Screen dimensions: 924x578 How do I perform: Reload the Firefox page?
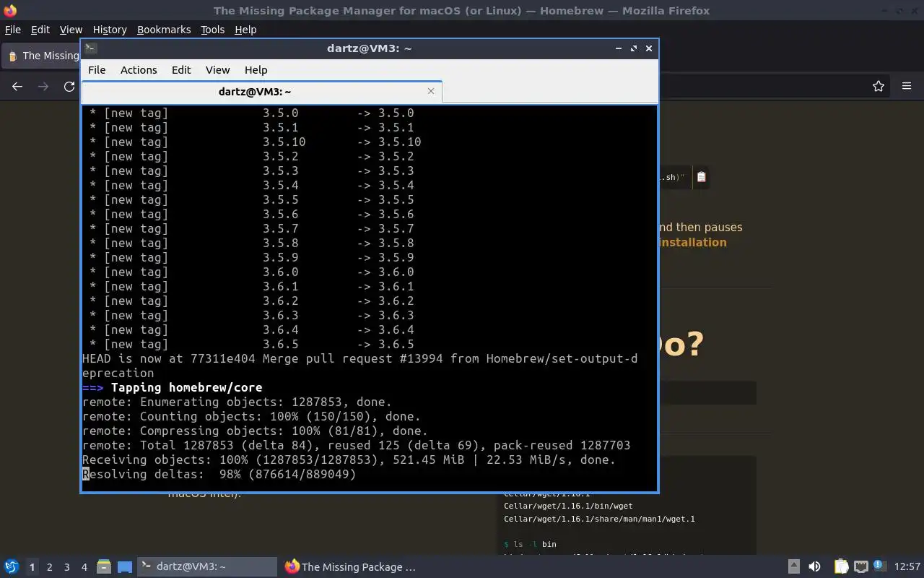point(69,87)
